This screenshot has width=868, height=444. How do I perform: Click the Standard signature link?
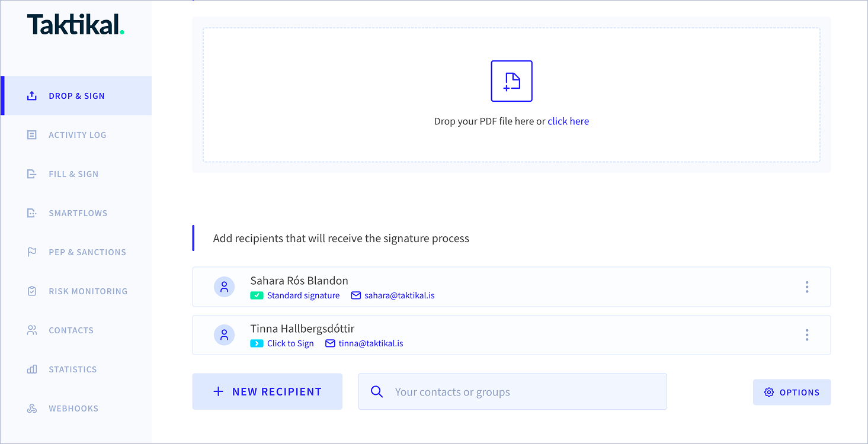click(x=303, y=295)
